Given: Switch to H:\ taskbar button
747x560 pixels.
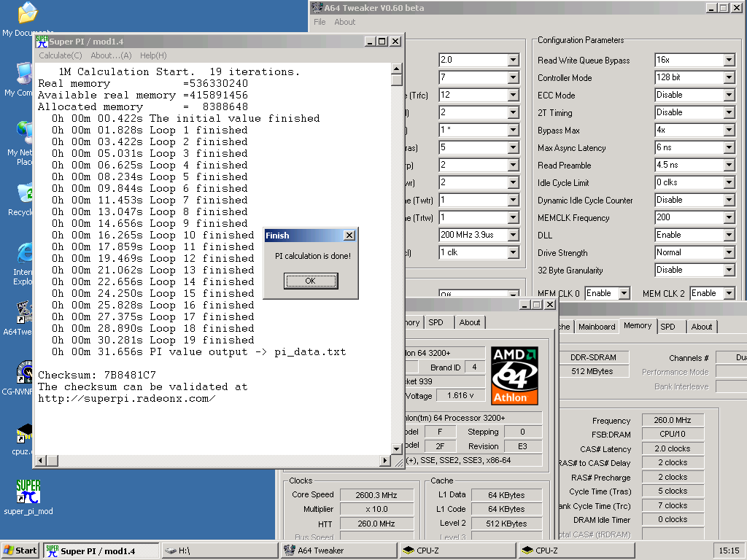Looking at the screenshot, I should click(220, 551).
